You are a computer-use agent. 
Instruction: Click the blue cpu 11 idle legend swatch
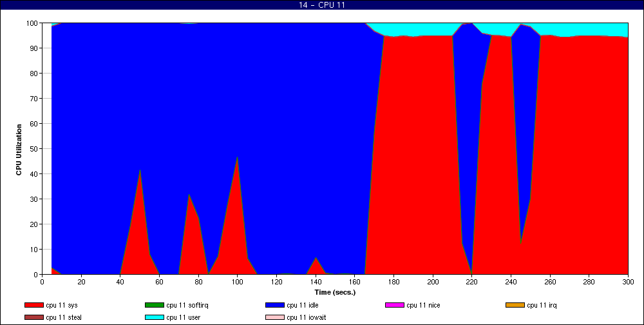275,305
